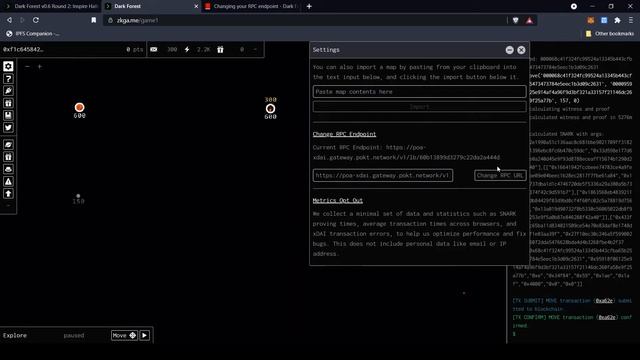Screen dimensions: 640x360
Task: Zoom out with the minus map control
Action: point(27,66)
